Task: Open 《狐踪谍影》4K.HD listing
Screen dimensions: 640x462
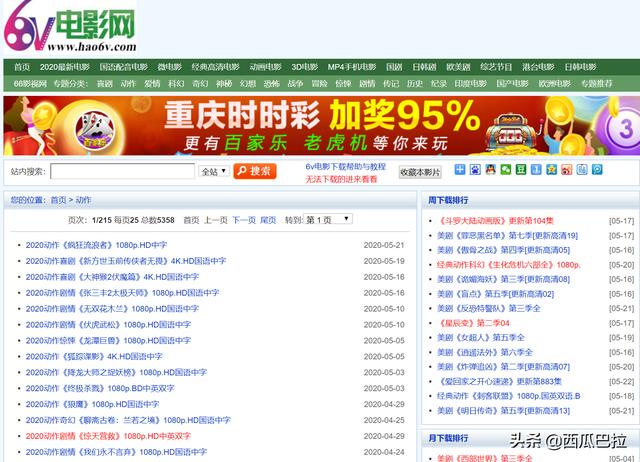Action: [x=94, y=356]
